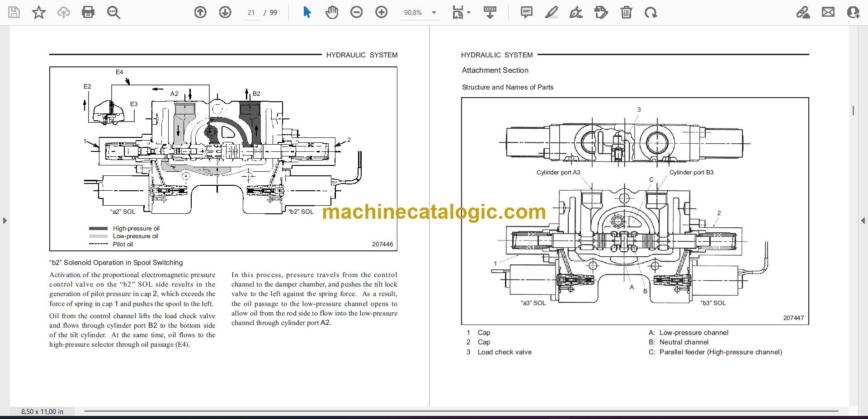Expand the right tools pane
Screen dimensions: 868x419
[x=863, y=221]
